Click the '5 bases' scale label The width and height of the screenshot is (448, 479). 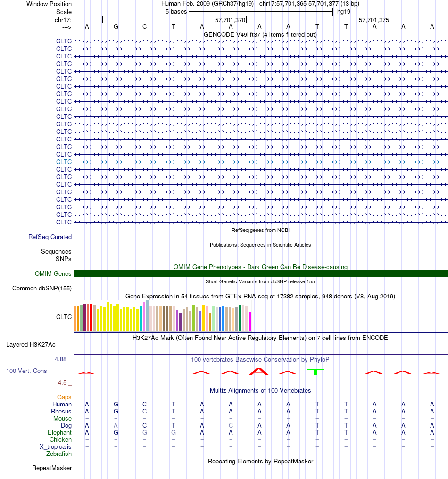pos(176,12)
